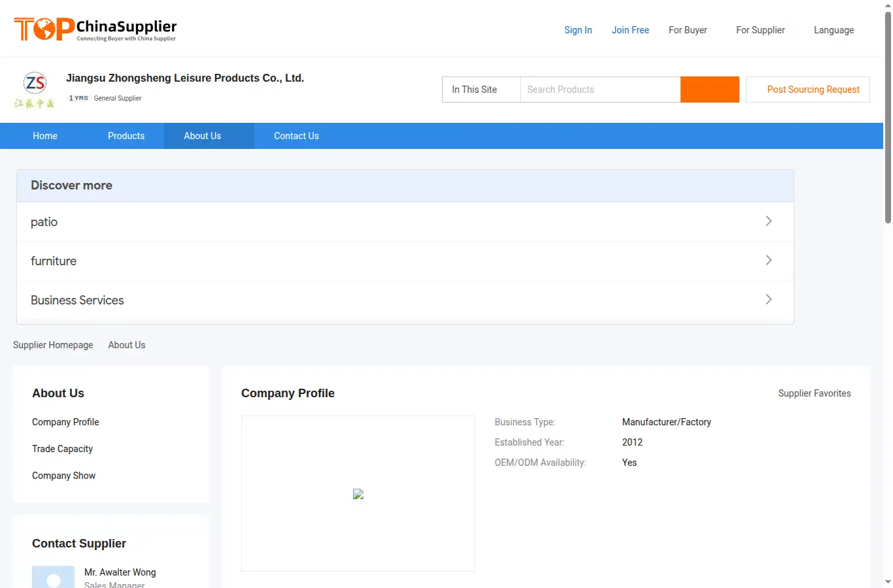Open the For Buyer menu

tap(688, 30)
